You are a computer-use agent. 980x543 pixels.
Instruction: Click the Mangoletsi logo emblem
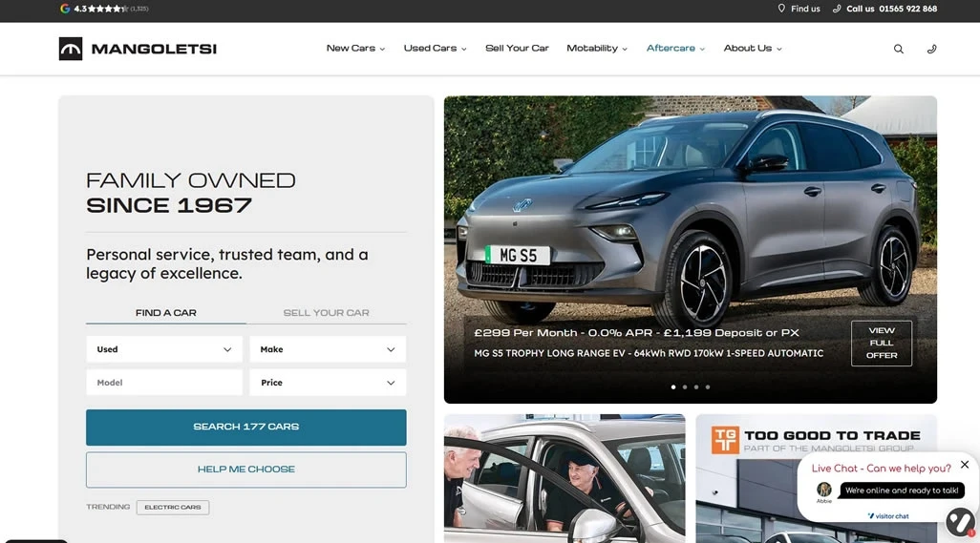(x=71, y=49)
